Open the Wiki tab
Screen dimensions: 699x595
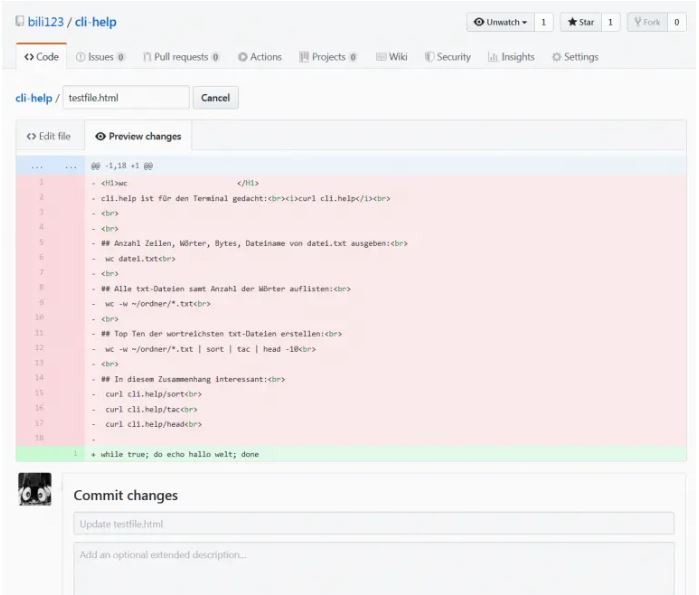coord(391,57)
